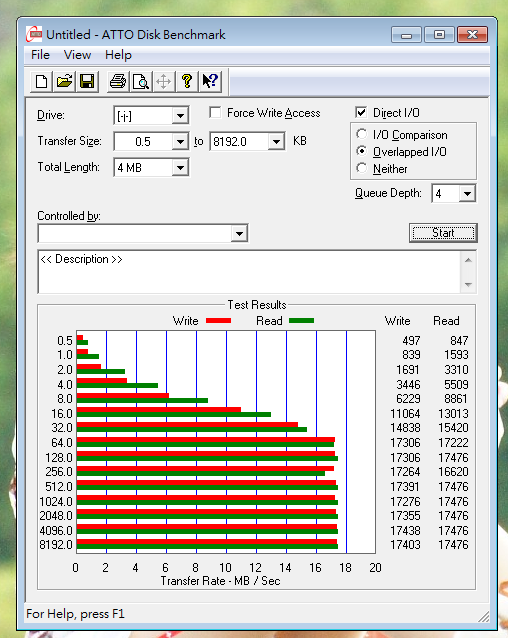Save results with the floppy disk icon
The height and width of the screenshot is (638, 508).
pos(87,81)
